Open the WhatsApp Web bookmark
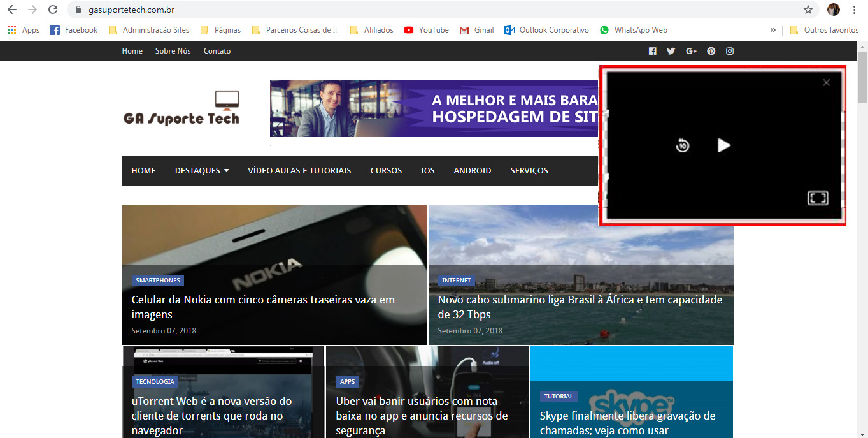This screenshot has height=438, width=868. (634, 30)
